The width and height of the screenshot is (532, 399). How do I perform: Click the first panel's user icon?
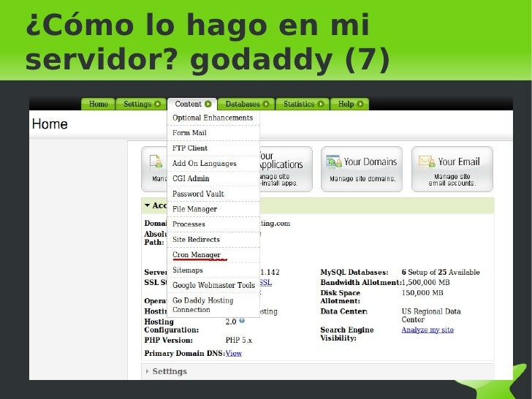coord(156,161)
